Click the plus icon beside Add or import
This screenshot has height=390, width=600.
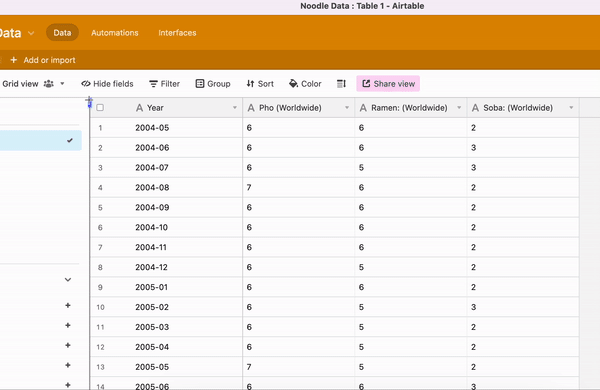[x=13, y=60]
